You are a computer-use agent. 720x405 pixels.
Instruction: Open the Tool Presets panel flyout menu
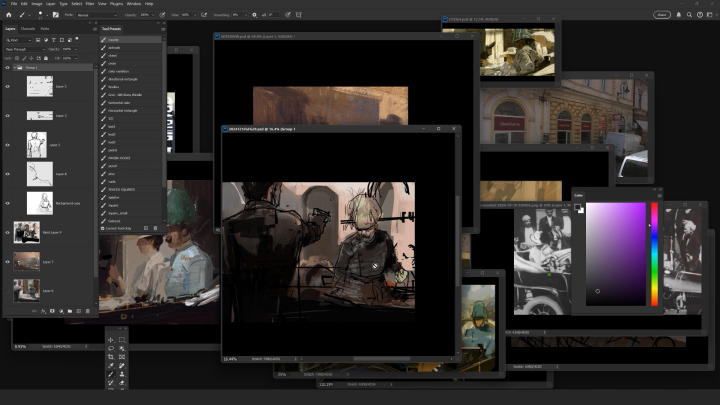tap(163, 29)
